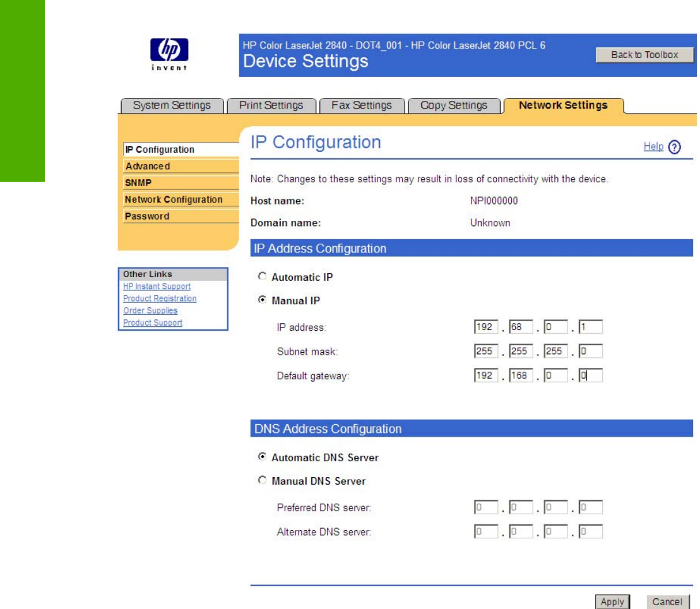Select IP Configuration in the side menu
The image size is (700, 609).
tap(181, 150)
